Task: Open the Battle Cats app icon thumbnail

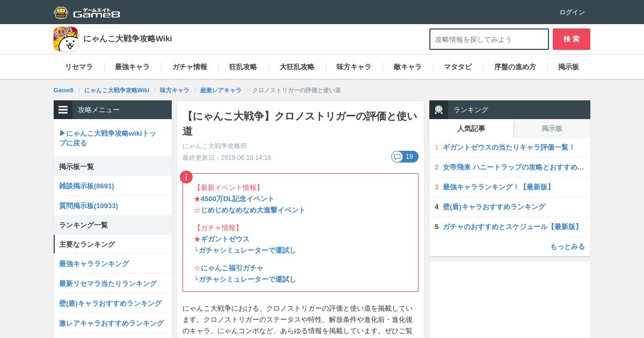Action: click(x=65, y=39)
